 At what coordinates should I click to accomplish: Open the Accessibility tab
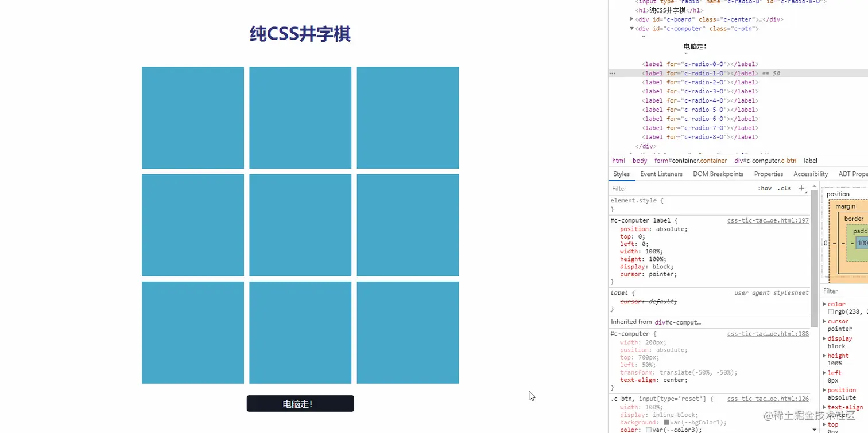coord(811,174)
